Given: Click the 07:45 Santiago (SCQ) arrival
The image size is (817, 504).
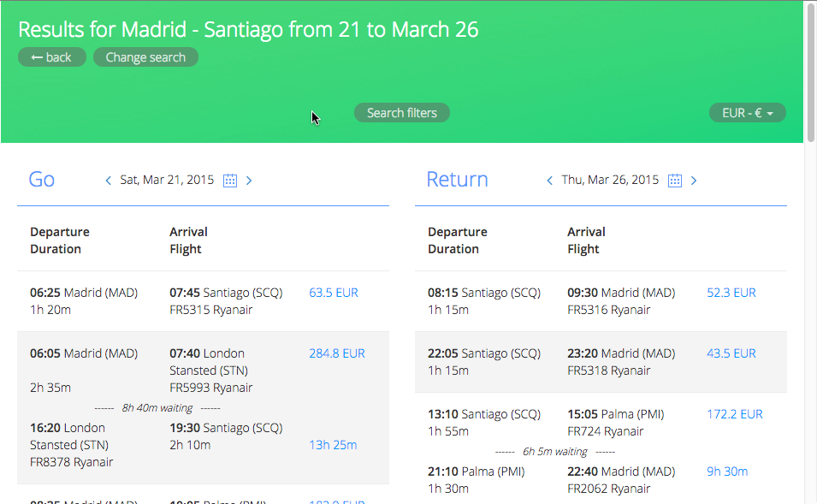Looking at the screenshot, I should coord(226,293).
